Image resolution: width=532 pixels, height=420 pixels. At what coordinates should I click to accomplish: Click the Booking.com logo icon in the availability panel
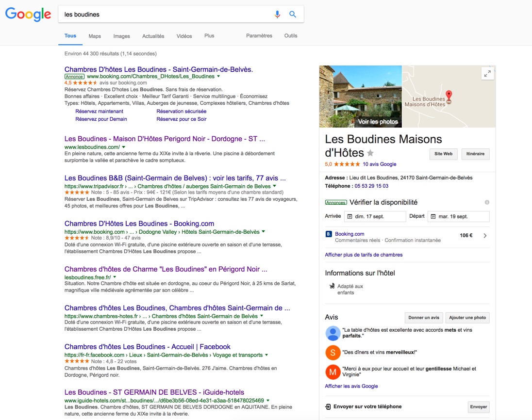[x=330, y=234]
